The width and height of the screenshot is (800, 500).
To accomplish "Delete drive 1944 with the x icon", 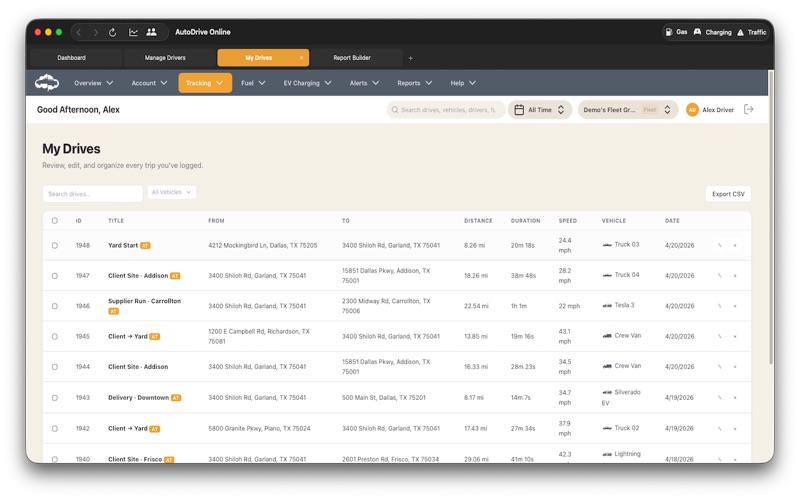I will click(x=735, y=367).
